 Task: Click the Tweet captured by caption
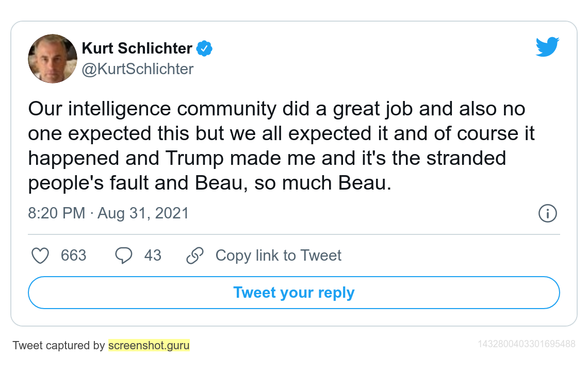tap(58, 345)
